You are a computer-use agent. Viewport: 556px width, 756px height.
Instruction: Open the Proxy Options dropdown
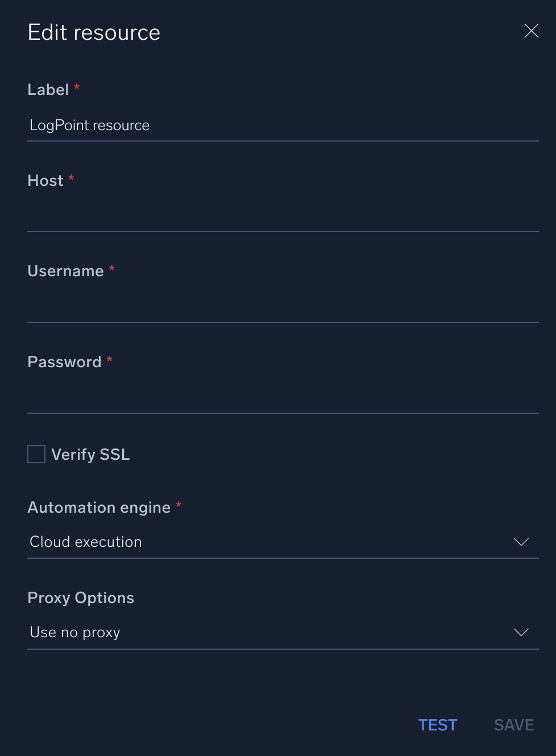[283, 632]
